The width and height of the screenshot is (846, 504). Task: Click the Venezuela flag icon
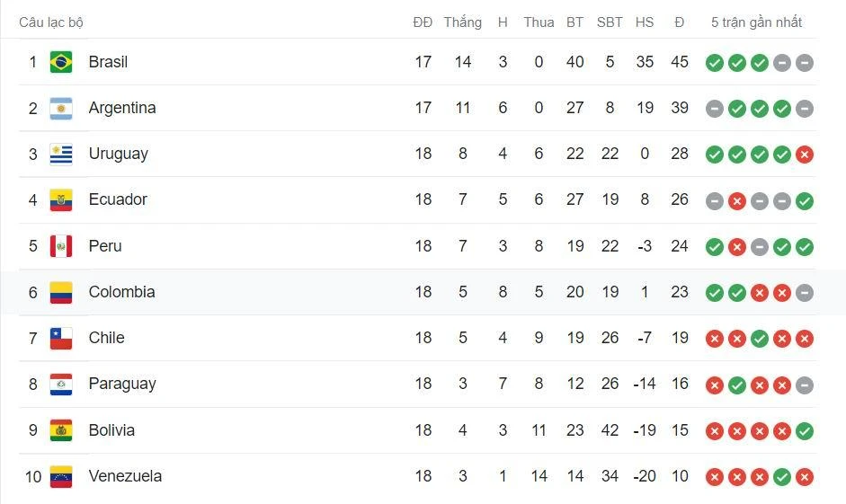coord(61,476)
